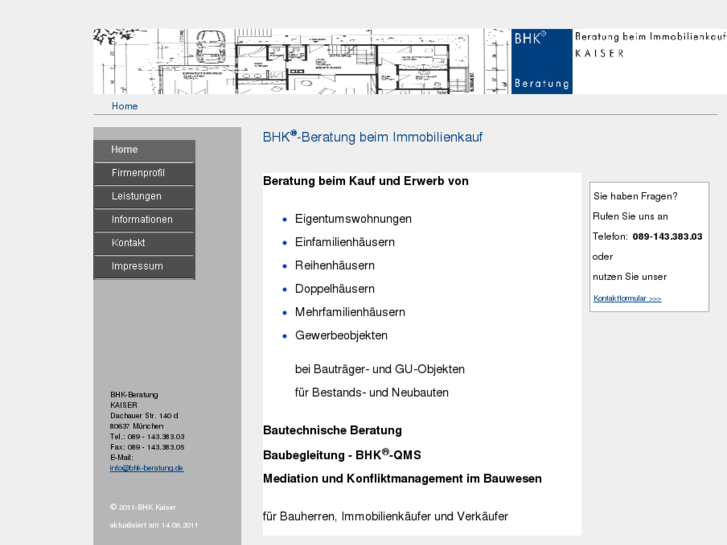
Task: Click the blue BHK Beratung logo
Action: pyautogui.click(x=542, y=62)
